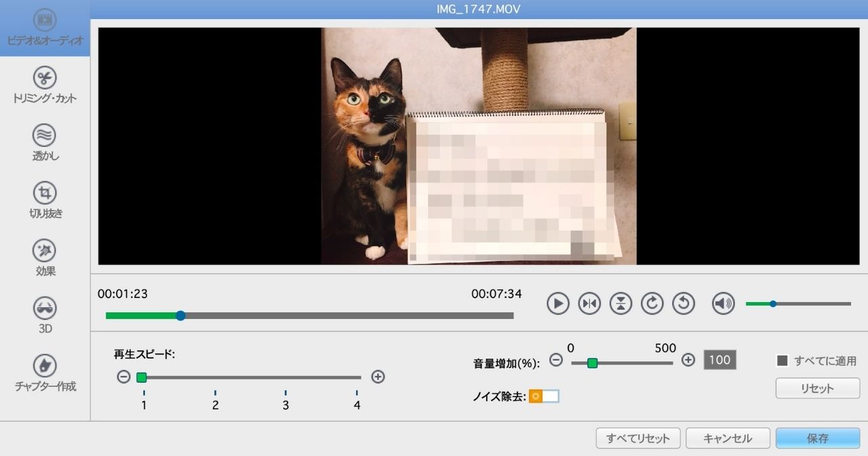
Task: Rotate the video clockwise
Action: pyautogui.click(x=652, y=304)
